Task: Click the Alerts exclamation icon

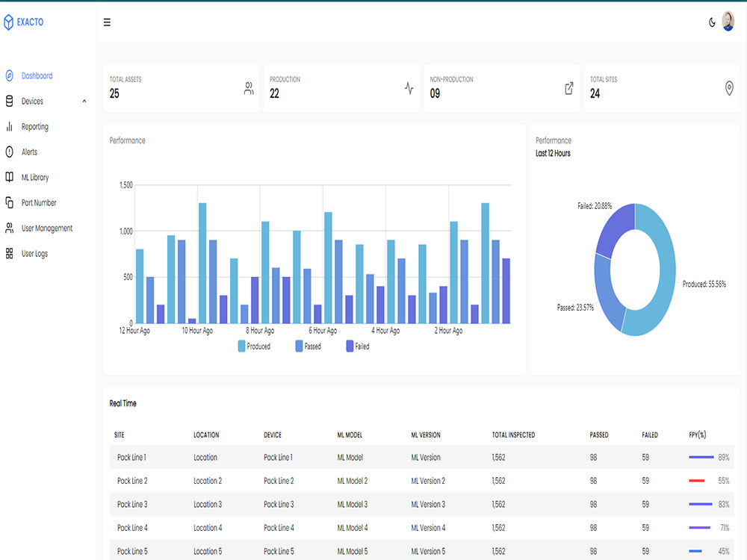Action: 9,152
